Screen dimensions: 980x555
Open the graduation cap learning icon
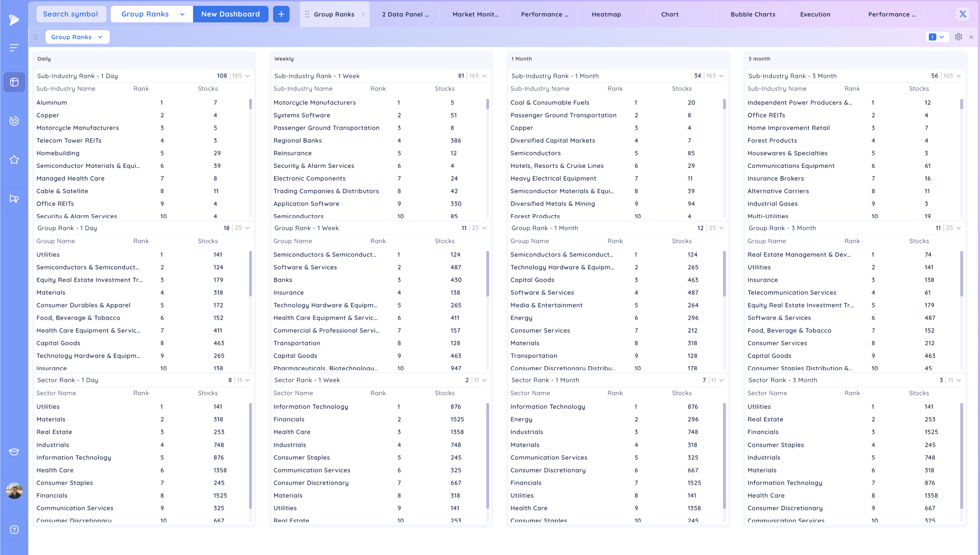[x=14, y=452]
